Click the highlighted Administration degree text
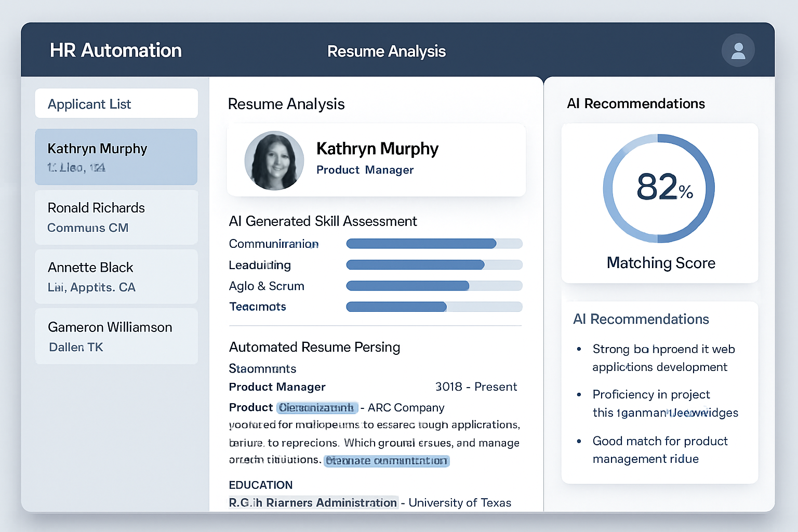 click(x=313, y=503)
